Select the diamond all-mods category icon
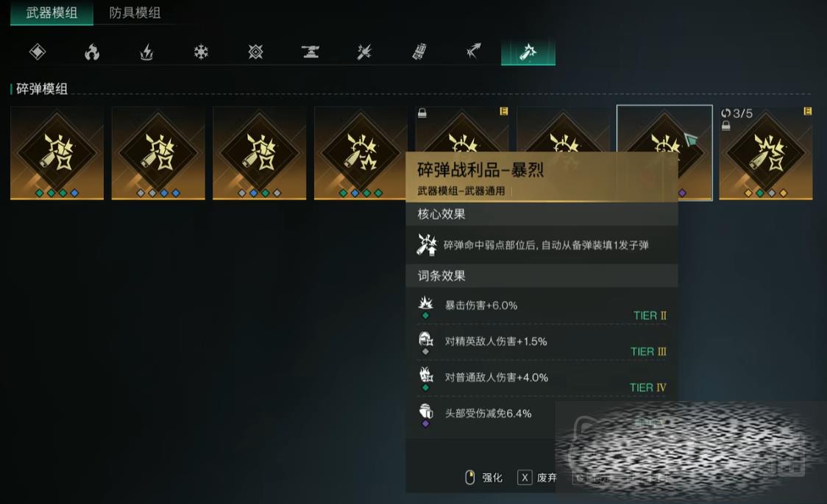 coord(38,52)
